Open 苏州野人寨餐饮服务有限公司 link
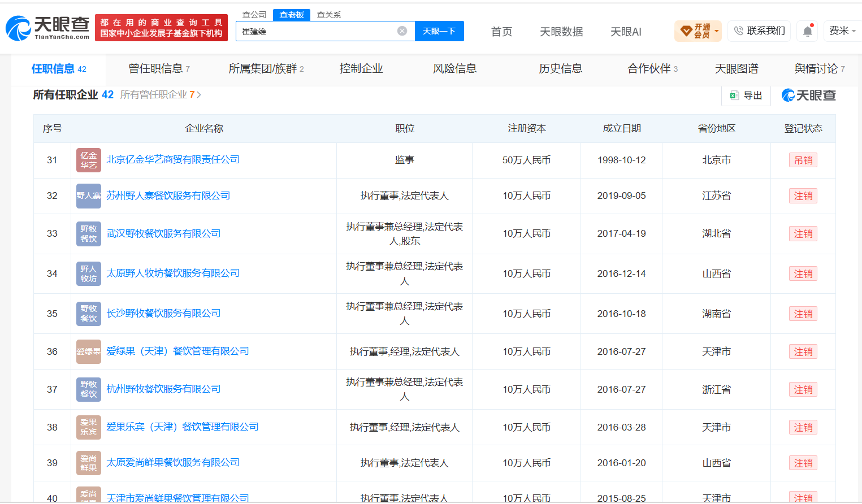This screenshot has width=862, height=504. (x=168, y=195)
